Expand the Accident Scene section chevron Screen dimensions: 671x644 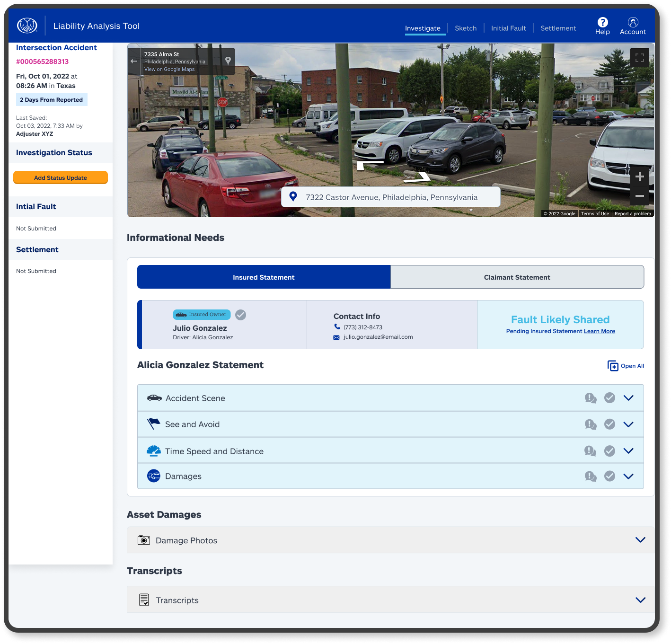(x=628, y=398)
